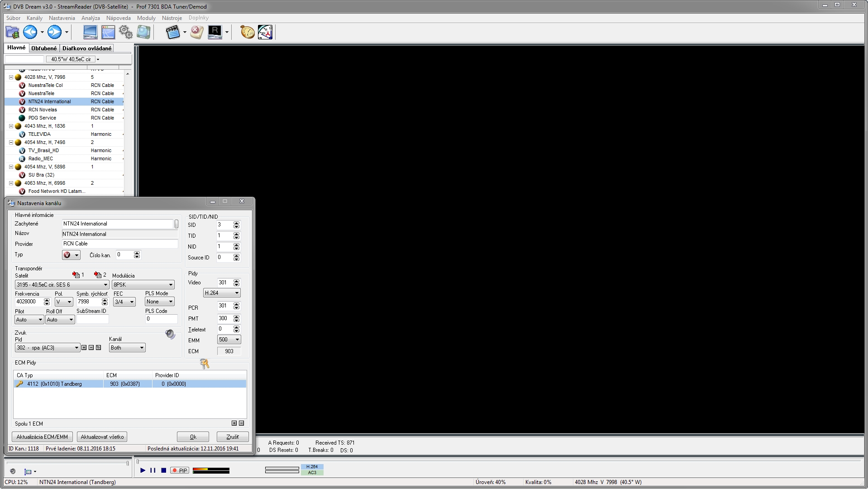Switch to the Diaľkovo ovládané tab
The width and height of the screenshot is (868, 489).
pos(87,48)
